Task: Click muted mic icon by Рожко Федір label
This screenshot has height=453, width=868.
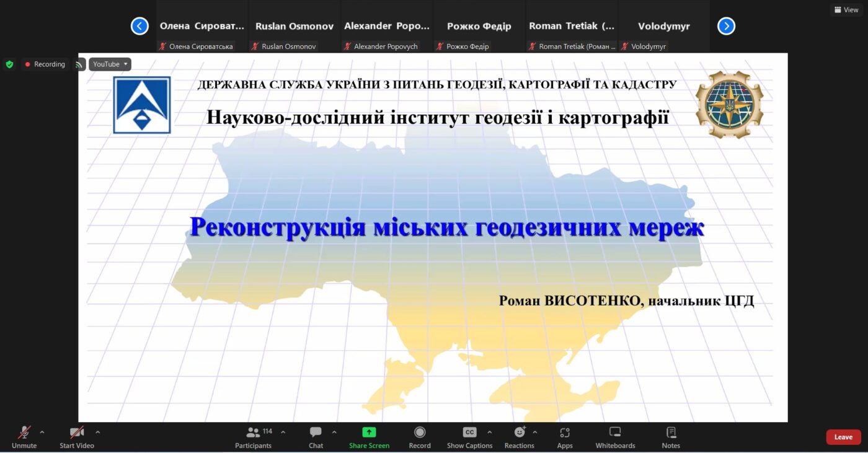Action: click(440, 46)
